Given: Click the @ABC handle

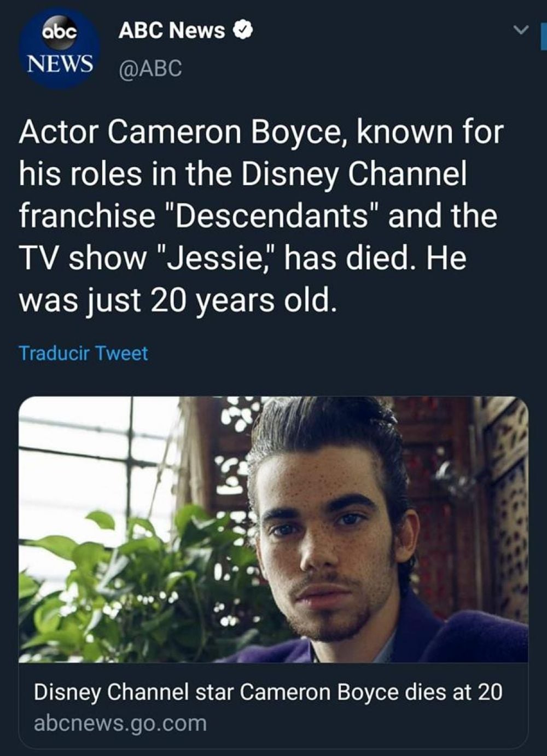Looking at the screenshot, I should pyautogui.click(x=150, y=68).
